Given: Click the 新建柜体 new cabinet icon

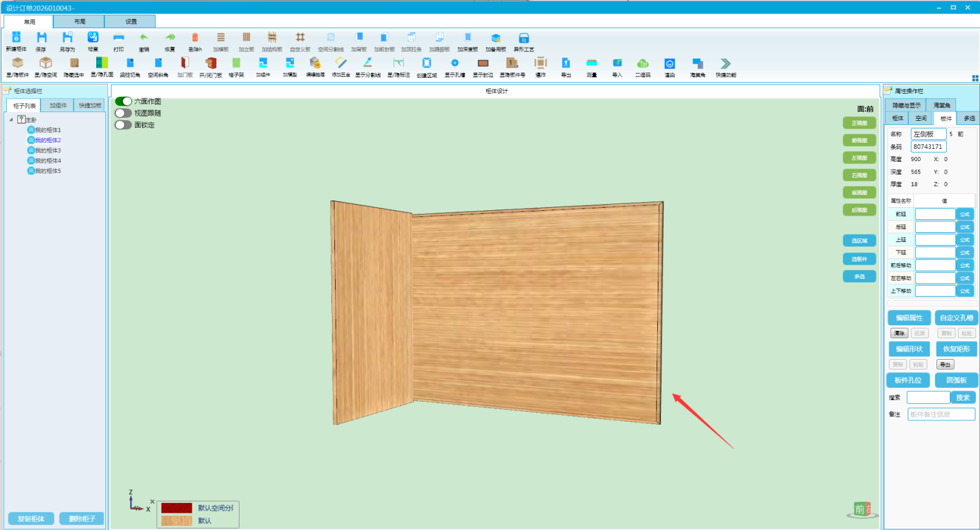Looking at the screenshot, I should (17, 38).
